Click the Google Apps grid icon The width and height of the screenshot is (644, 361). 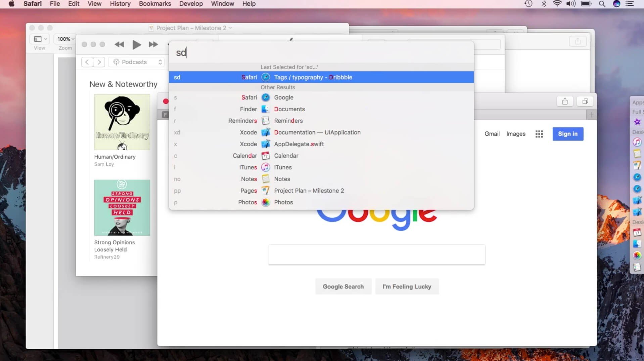tap(539, 134)
